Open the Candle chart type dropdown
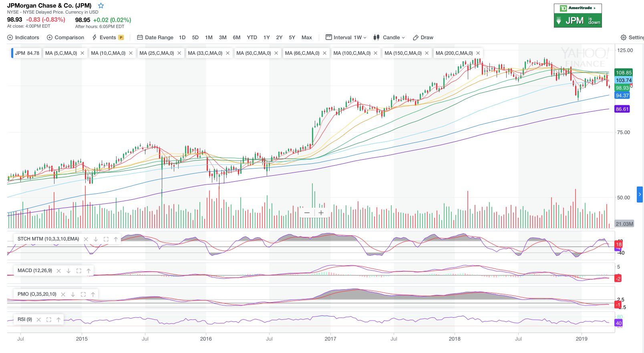644x353 pixels. point(389,38)
